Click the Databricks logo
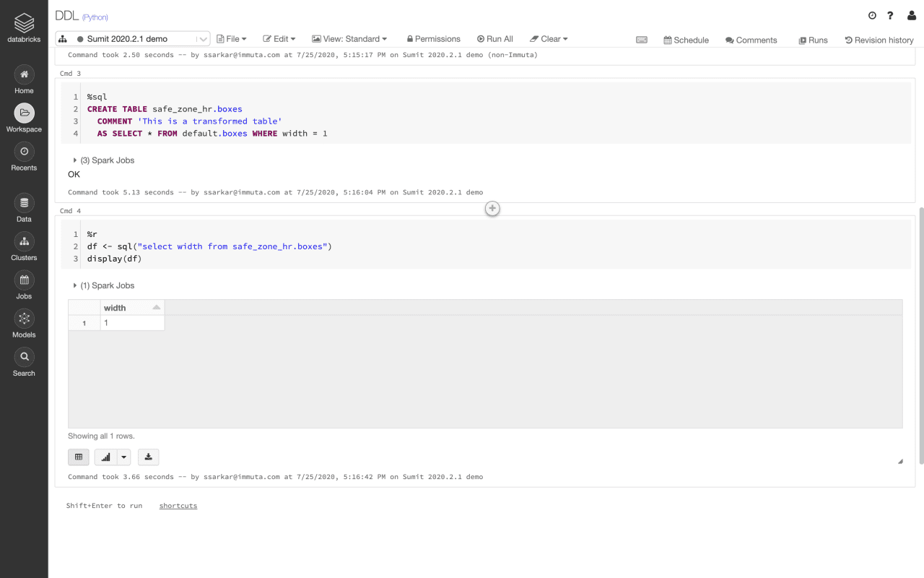Image resolution: width=924 pixels, height=578 pixels. click(24, 28)
